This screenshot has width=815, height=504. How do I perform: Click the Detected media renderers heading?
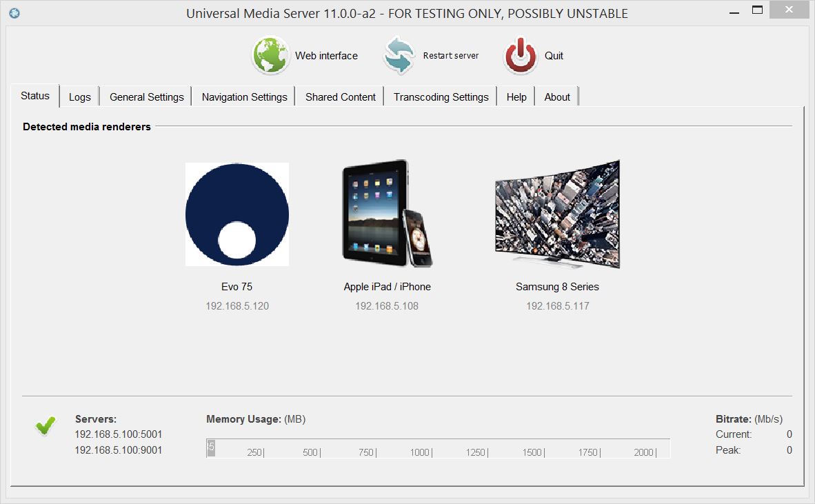click(87, 126)
